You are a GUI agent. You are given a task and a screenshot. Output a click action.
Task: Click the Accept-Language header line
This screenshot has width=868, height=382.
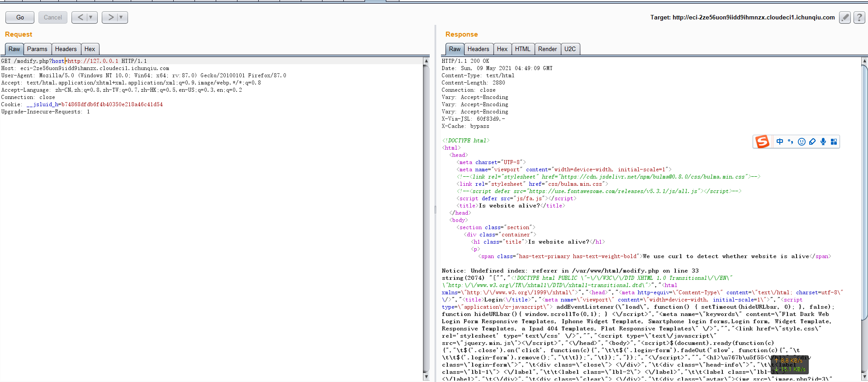(121, 90)
